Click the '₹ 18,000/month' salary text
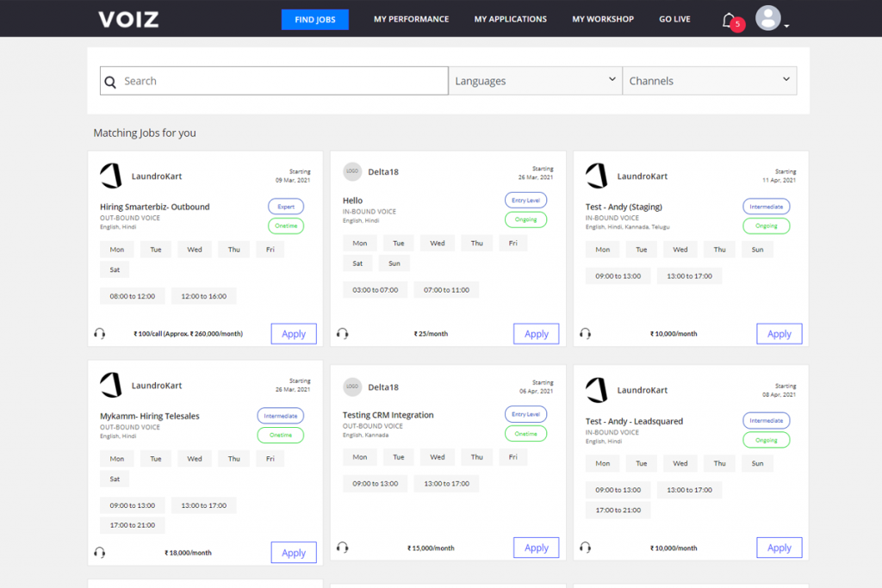882x588 pixels. click(x=188, y=554)
